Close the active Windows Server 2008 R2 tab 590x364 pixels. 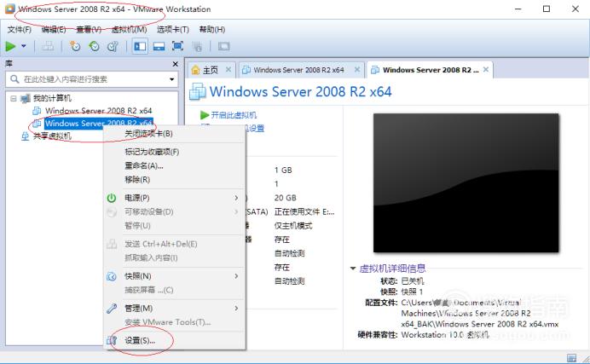click(486, 70)
